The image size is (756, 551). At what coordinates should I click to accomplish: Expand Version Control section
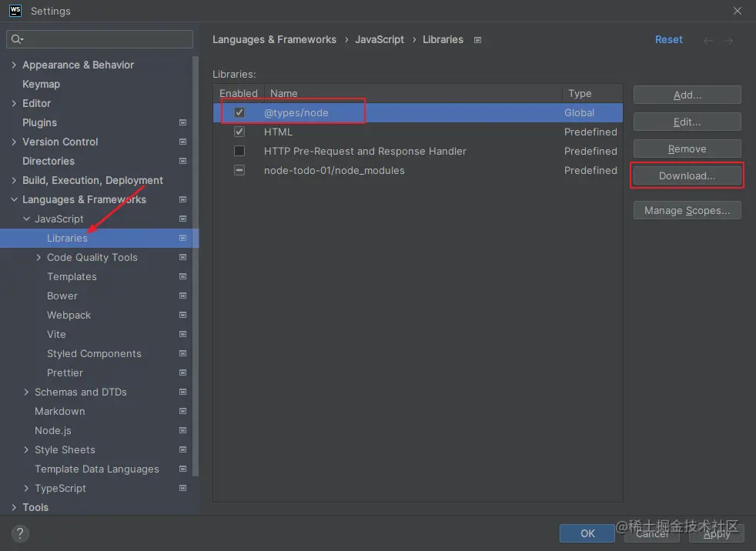coord(14,142)
